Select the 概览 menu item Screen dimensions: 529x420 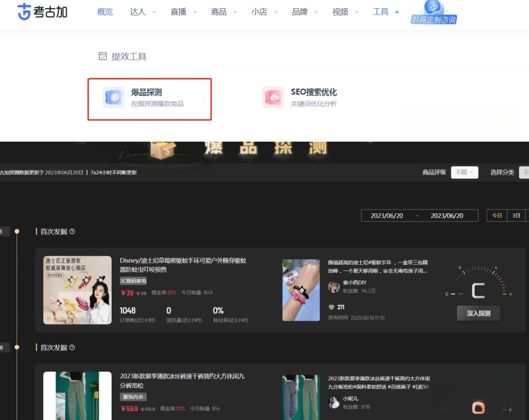(105, 12)
